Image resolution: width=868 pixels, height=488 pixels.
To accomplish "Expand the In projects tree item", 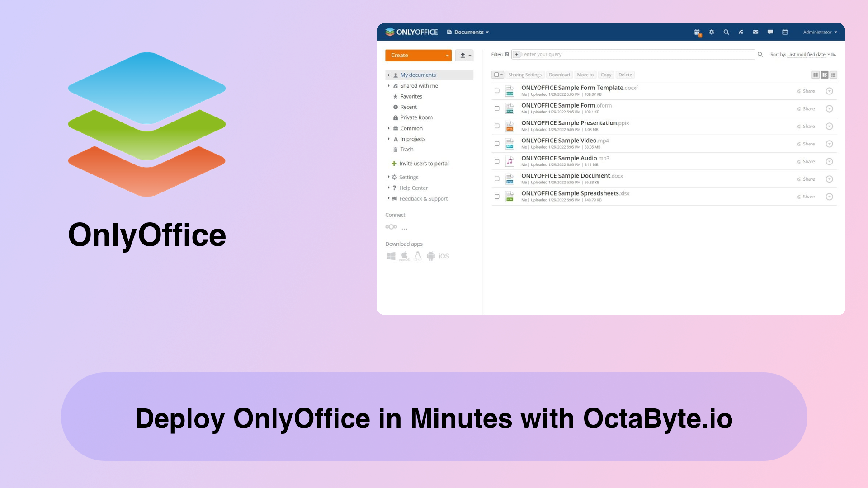I will pos(387,139).
